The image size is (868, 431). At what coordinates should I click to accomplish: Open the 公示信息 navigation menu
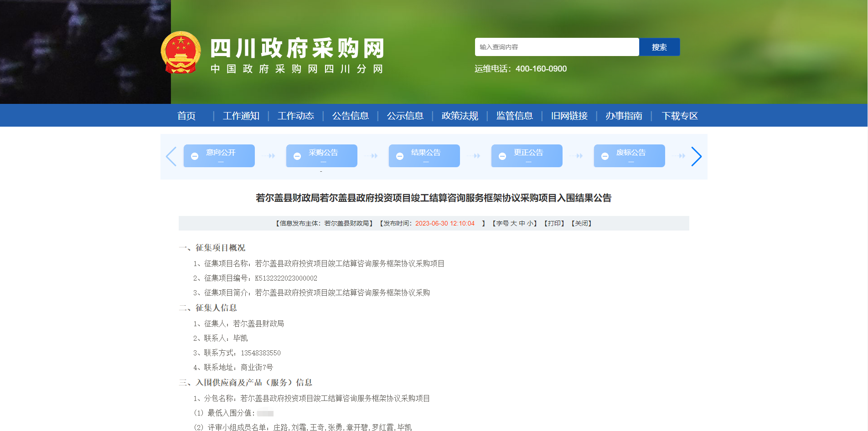[405, 116]
